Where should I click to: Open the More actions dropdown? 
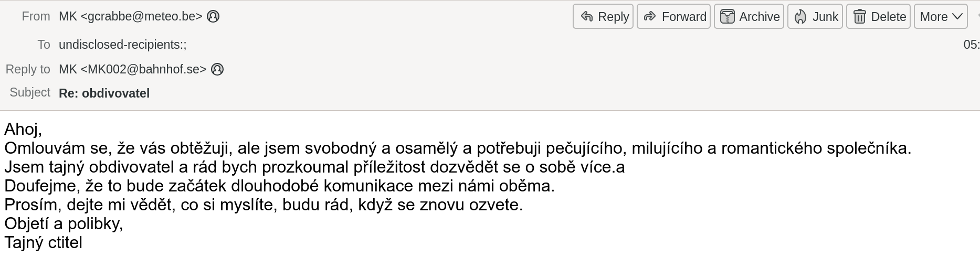pos(940,17)
